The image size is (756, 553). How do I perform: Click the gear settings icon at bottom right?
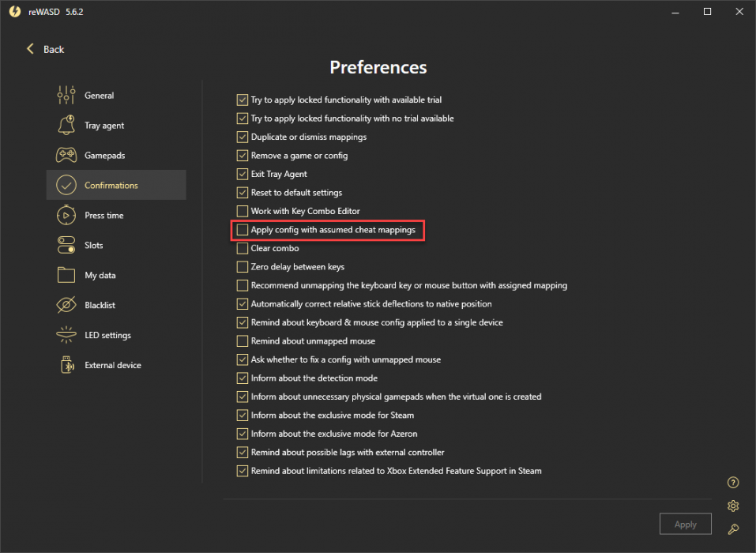coord(733,506)
